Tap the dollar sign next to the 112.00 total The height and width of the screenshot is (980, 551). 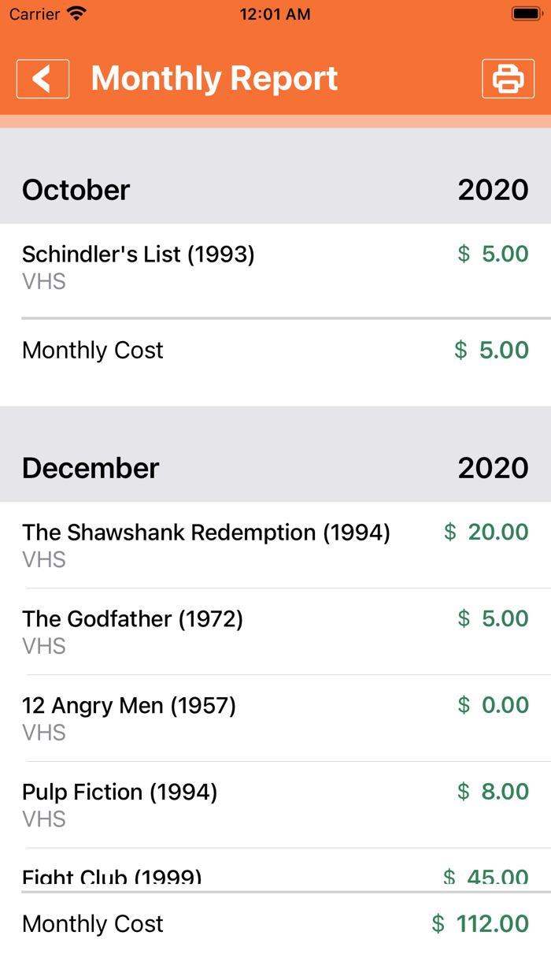pyautogui.click(x=438, y=923)
